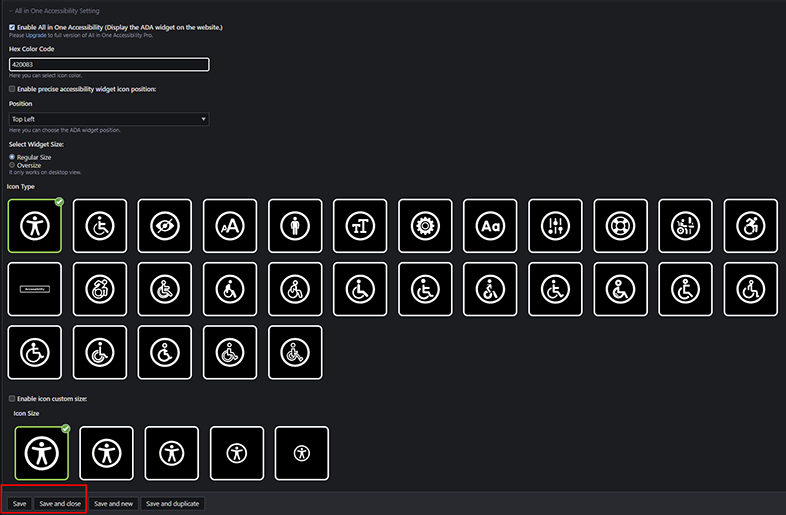Screen dimensions: 786x515
Task: Select the second-largest Icon Size option
Action: pyautogui.click(x=106, y=453)
